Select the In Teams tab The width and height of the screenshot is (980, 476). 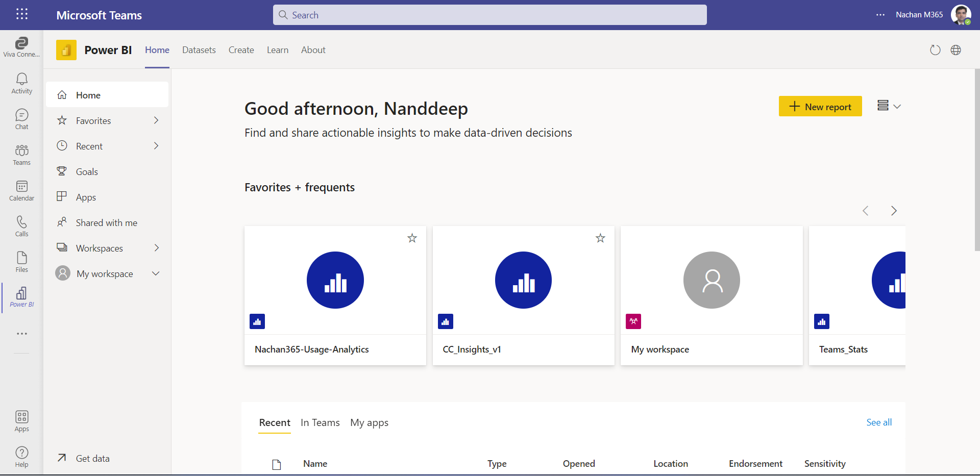pyautogui.click(x=320, y=422)
